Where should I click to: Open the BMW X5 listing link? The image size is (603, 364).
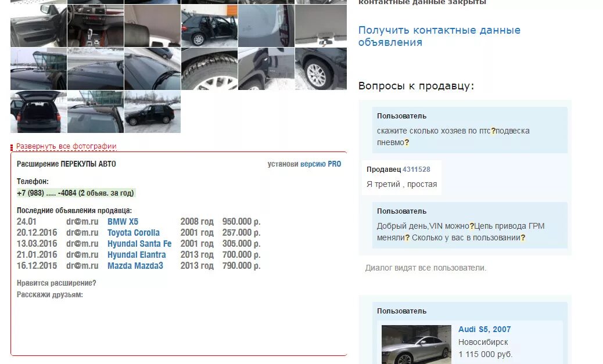pos(123,222)
